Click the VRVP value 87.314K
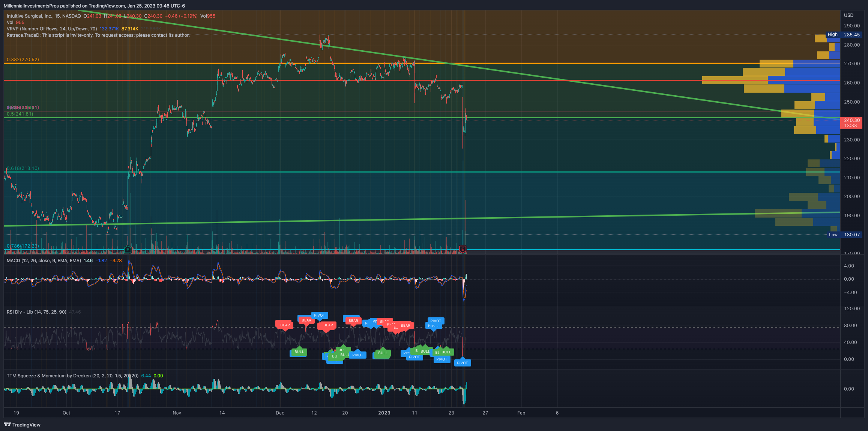This screenshot has width=868, height=431. point(130,29)
